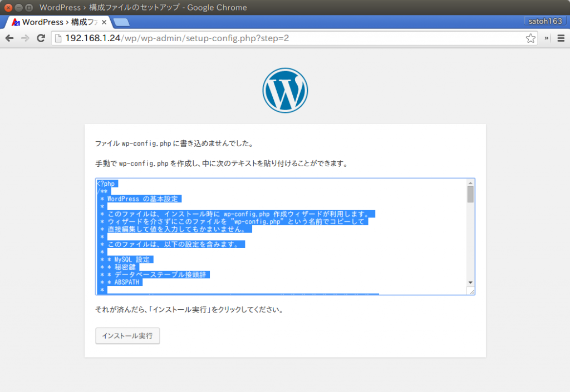Open a new tab
This screenshot has height=392, width=570.
click(x=121, y=22)
